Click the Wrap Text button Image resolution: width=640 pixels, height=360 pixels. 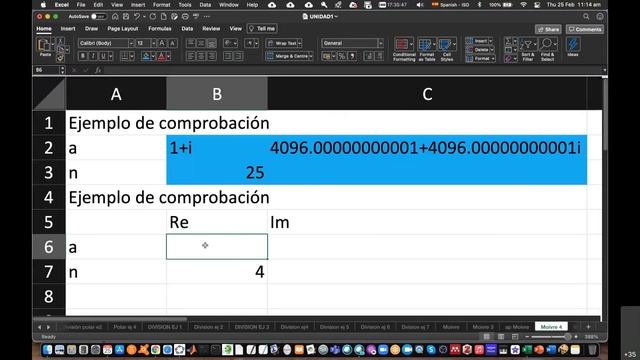[x=283, y=43]
